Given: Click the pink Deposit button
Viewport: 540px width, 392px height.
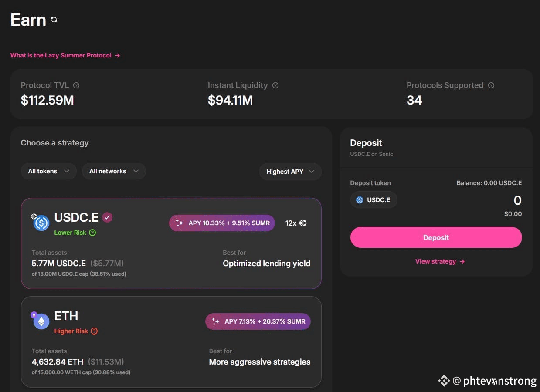Looking at the screenshot, I should pos(436,237).
